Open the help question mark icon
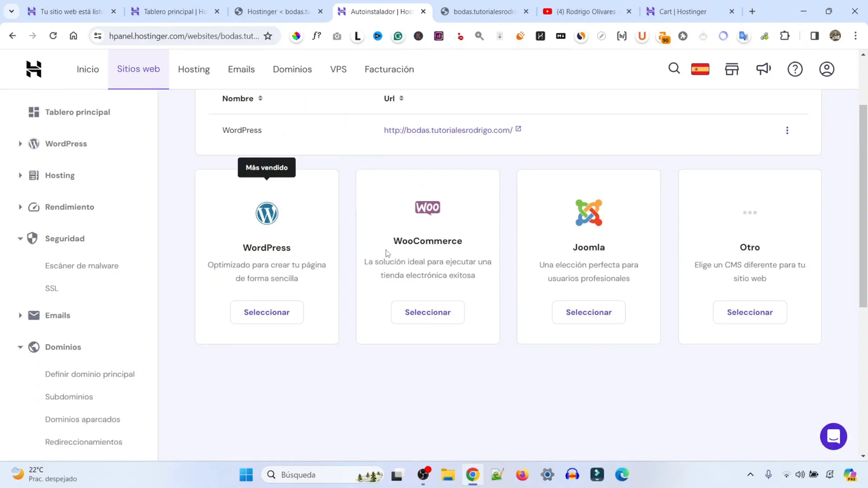Image resolution: width=868 pixels, height=488 pixels. tap(795, 69)
